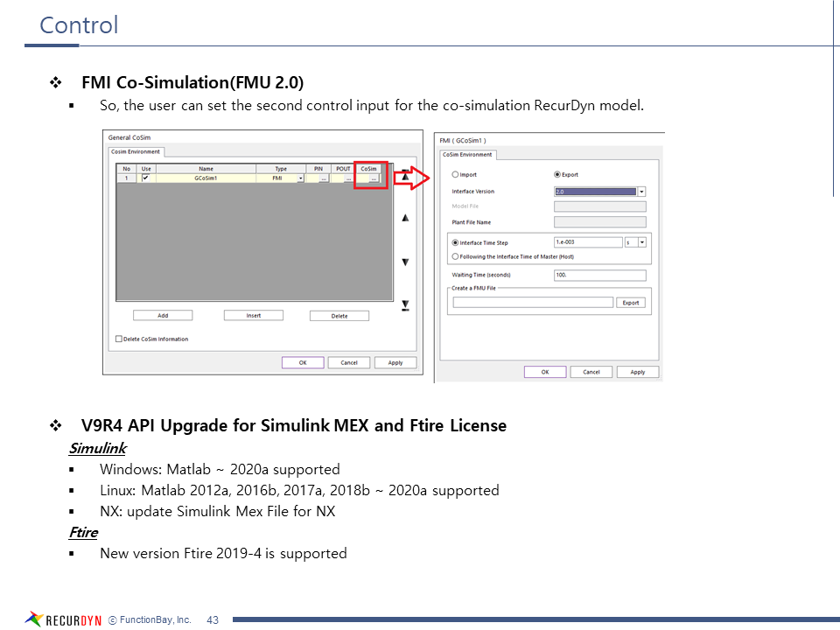Click the Waiting Time input field
840x630 pixels.
point(599,275)
